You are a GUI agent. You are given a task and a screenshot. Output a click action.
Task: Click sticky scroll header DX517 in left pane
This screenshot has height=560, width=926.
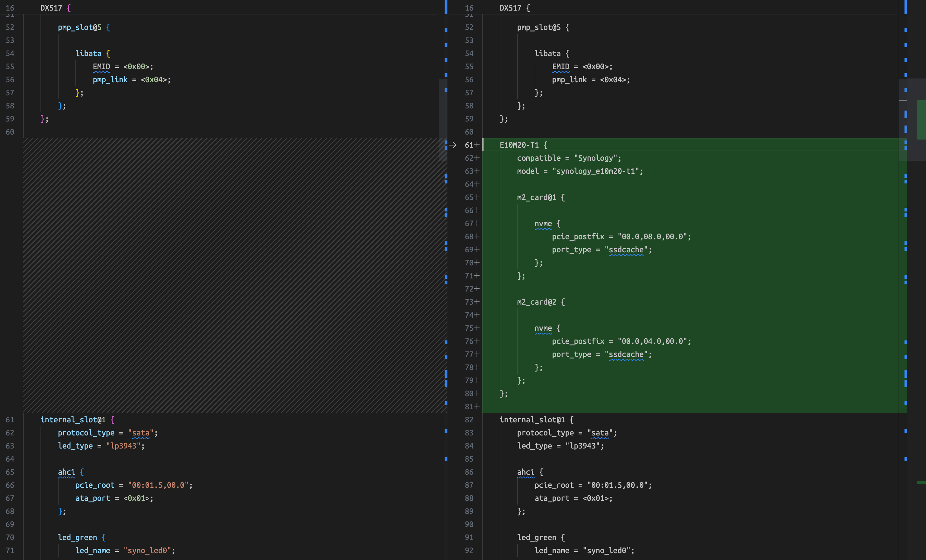pos(51,8)
